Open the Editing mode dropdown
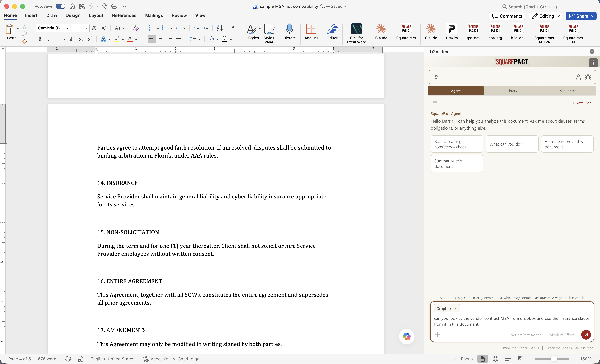 pyautogui.click(x=545, y=16)
